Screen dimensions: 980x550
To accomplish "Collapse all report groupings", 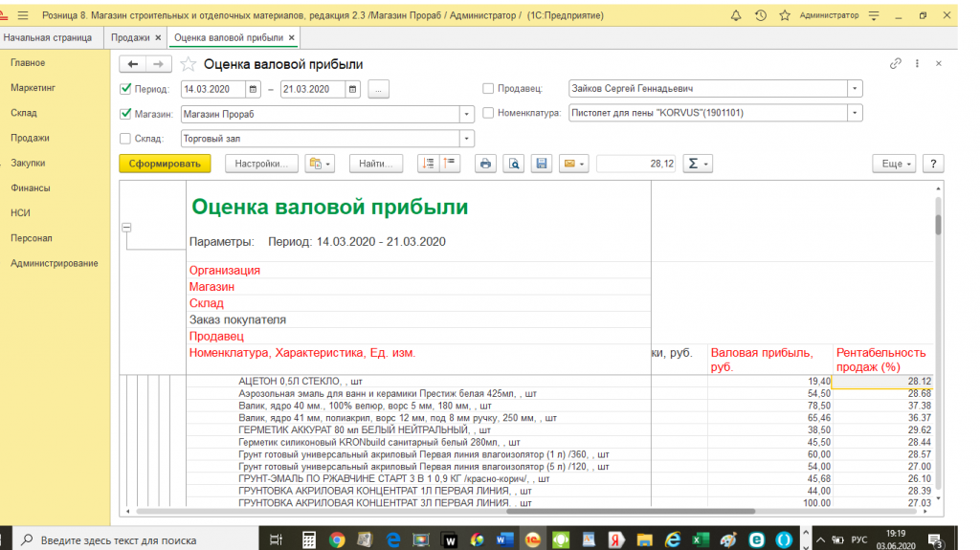I will tap(450, 164).
